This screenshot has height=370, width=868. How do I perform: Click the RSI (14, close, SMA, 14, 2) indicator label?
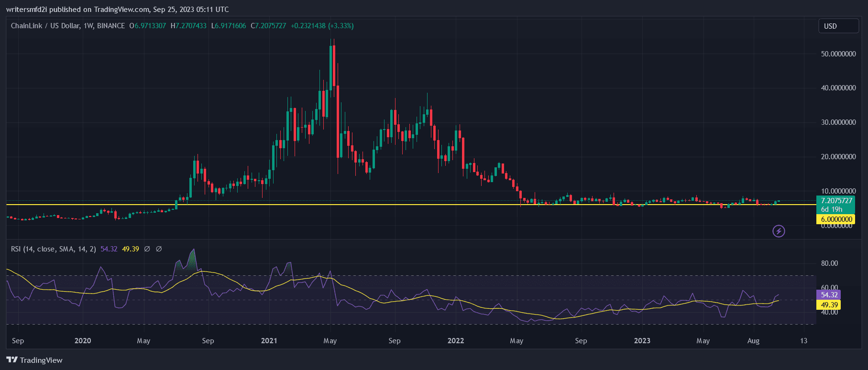pos(53,249)
